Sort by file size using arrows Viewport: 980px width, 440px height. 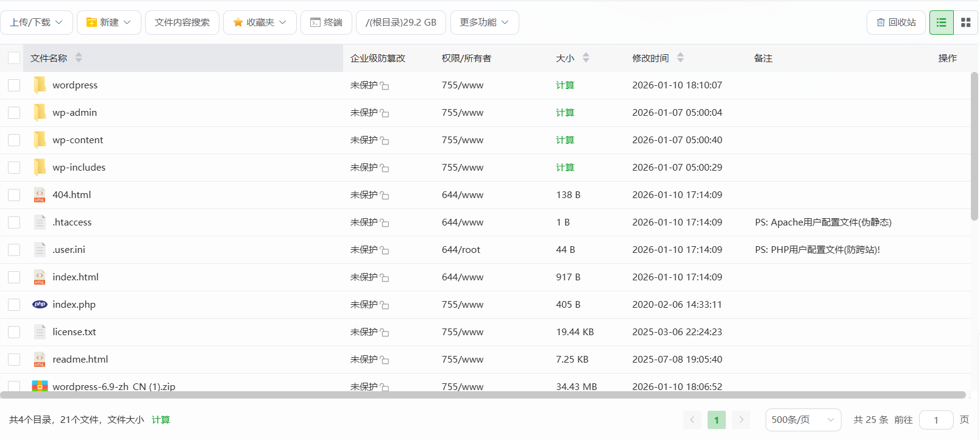click(586, 58)
